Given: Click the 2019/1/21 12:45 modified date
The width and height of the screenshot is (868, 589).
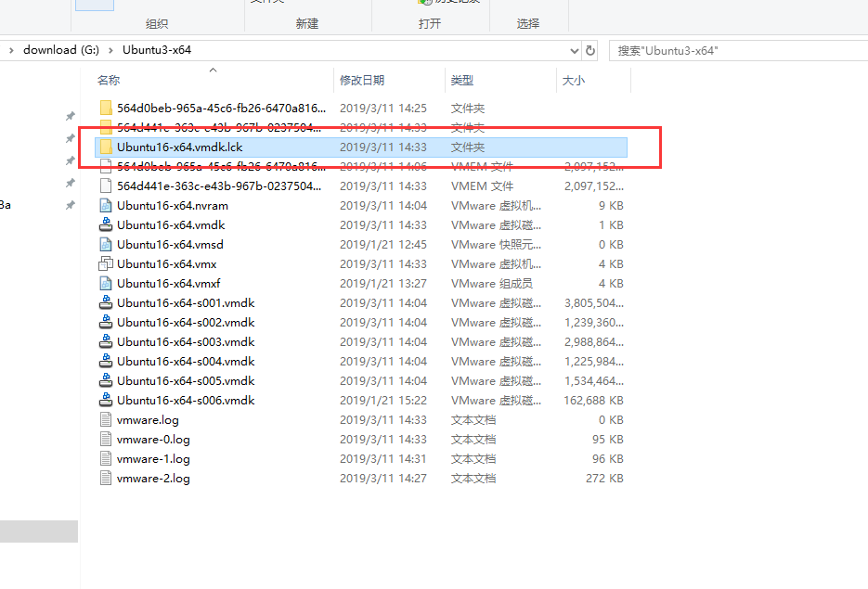Looking at the screenshot, I should 383,245.
